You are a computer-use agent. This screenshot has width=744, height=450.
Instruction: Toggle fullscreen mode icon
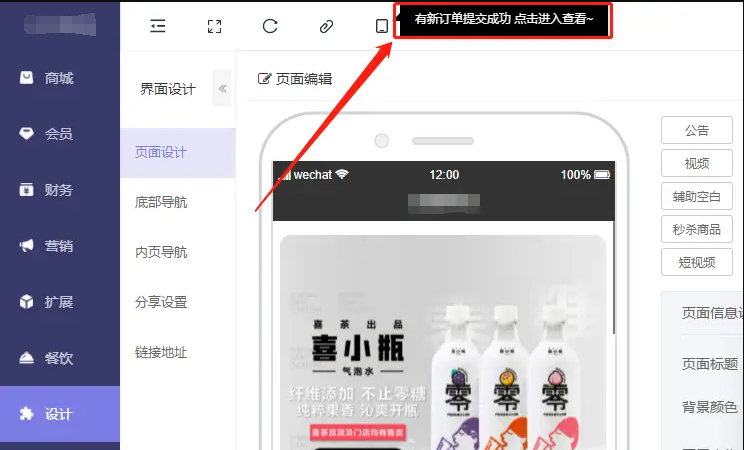pyautogui.click(x=214, y=26)
